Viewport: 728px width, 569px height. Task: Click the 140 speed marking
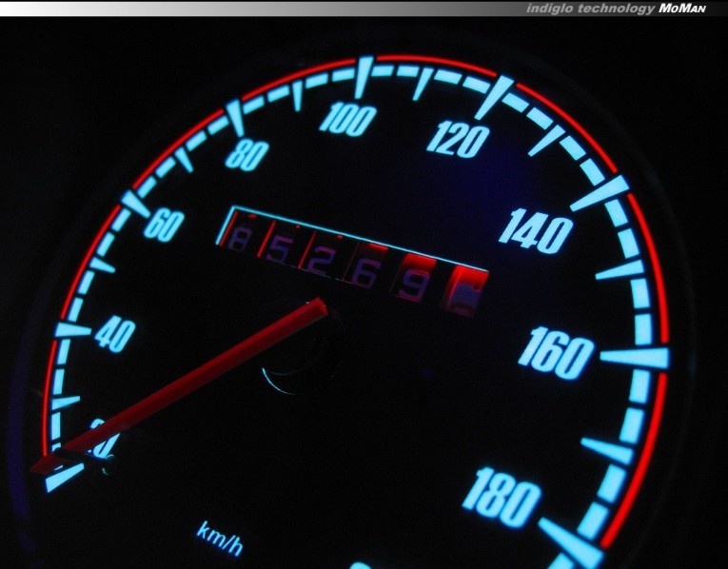point(536,231)
